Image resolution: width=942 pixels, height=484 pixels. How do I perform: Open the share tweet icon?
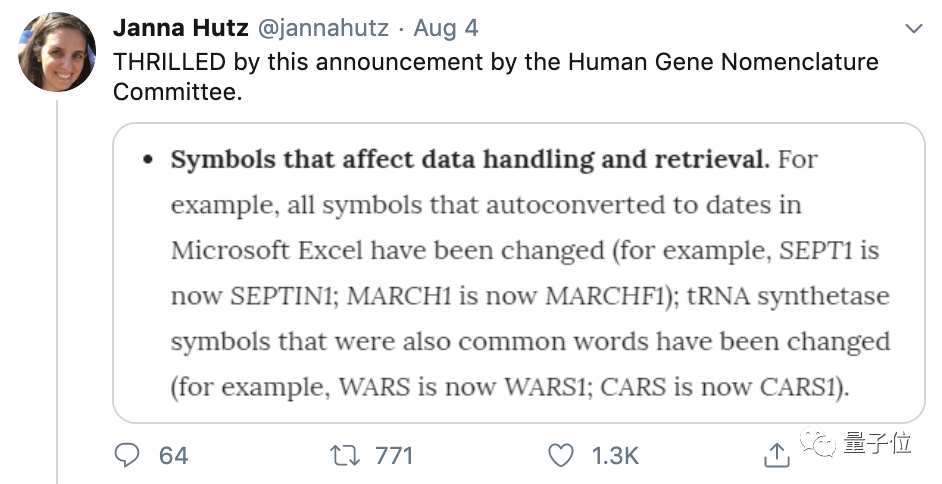776,456
